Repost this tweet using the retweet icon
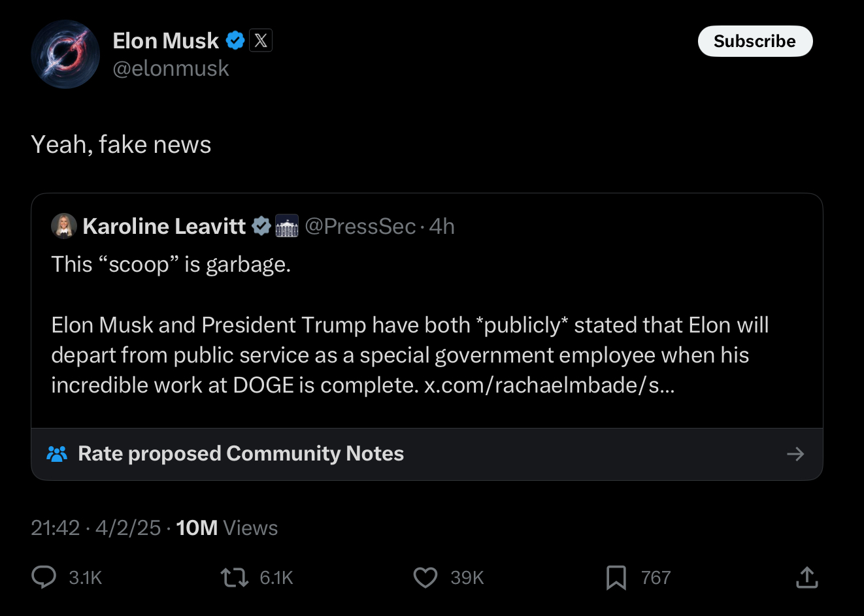This screenshot has height=616, width=864. (x=234, y=577)
